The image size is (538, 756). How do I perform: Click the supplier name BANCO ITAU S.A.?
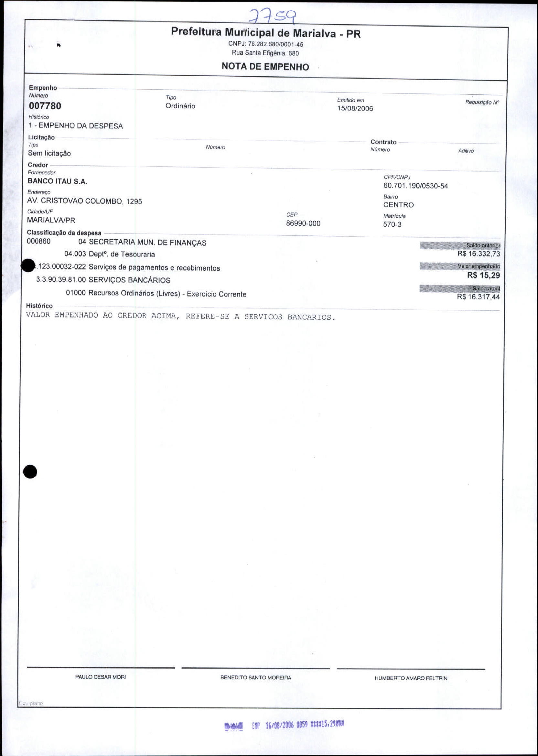click(x=57, y=181)
